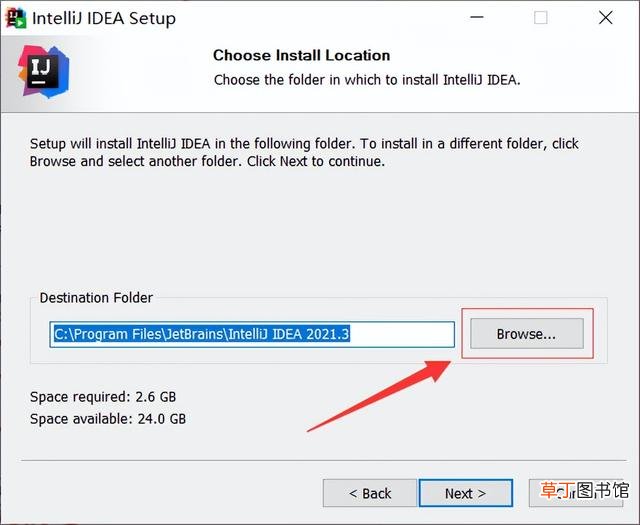This screenshot has height=525, width=640.
Task: Click the 'Space required: 2.6 GB' text
Action: [x=103, y=397]
